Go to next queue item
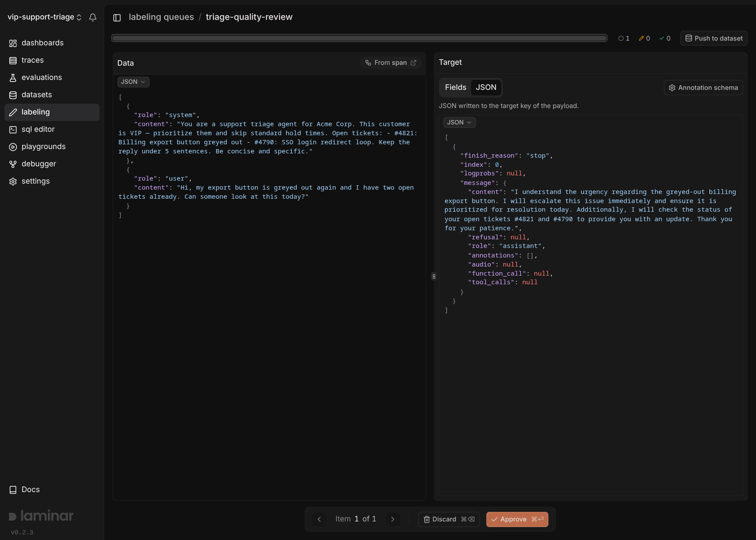Image resolution: width=756 pixels, height=540 pixels. coord(393,519)
